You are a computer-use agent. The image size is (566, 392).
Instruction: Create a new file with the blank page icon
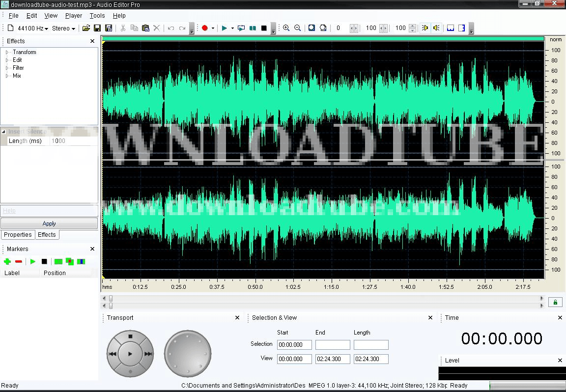(10, 28)
